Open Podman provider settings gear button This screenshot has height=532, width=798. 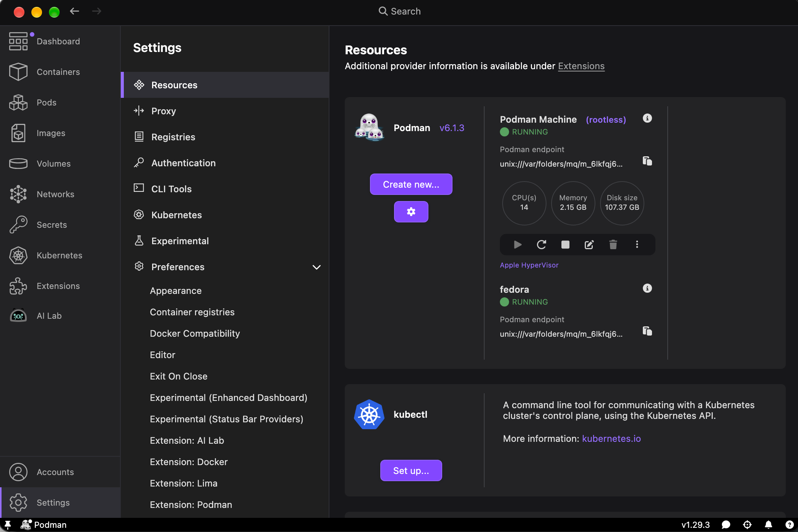coord(411,212)
